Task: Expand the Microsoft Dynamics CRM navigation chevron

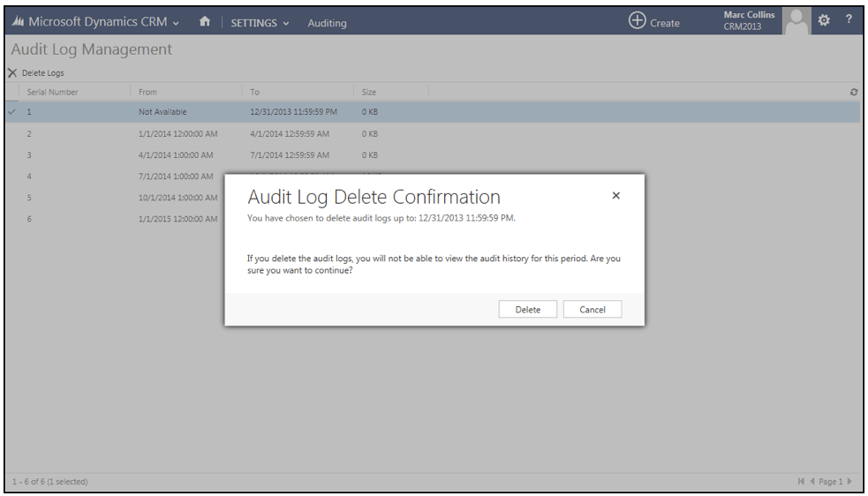Action: [176, 23]
